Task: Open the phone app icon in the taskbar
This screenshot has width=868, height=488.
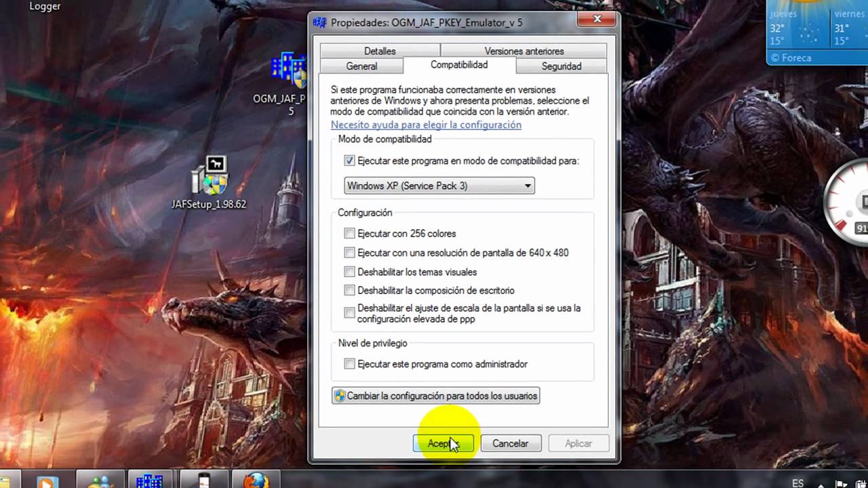Action: [204, 479]
